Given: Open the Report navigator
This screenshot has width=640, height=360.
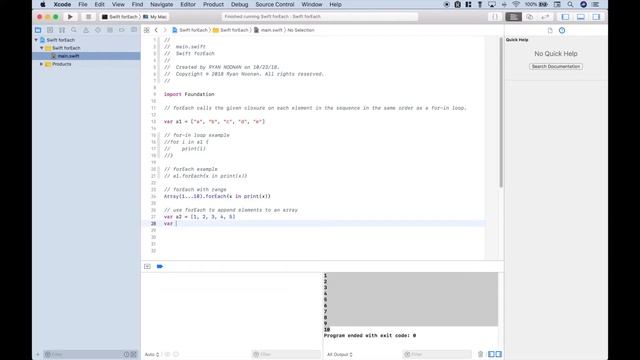Looking at the screenshot, I should [134, 30].
